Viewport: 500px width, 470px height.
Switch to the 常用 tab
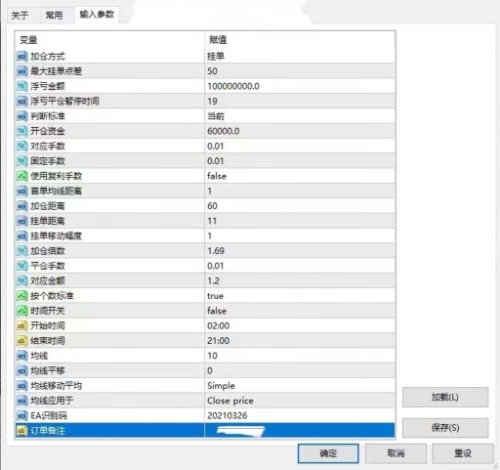tap(54, 15)
